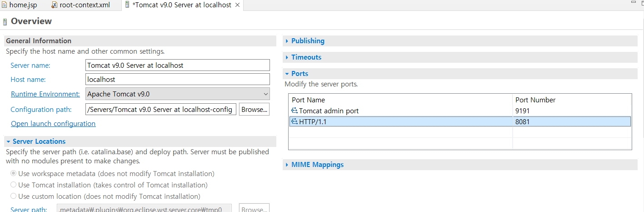This screenshot has width=644, height=212.
Task: Select the Tomcat admin port row
Action: [x=460, y=111]
